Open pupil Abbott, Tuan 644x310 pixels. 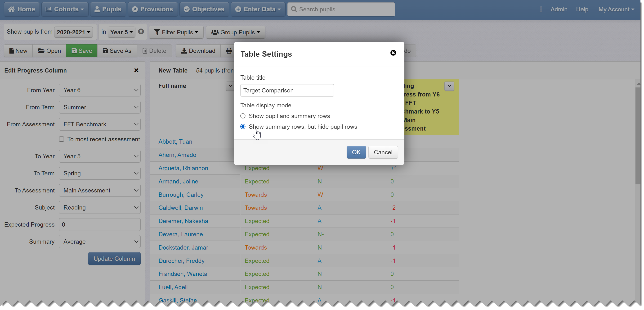tap(175, 141)
